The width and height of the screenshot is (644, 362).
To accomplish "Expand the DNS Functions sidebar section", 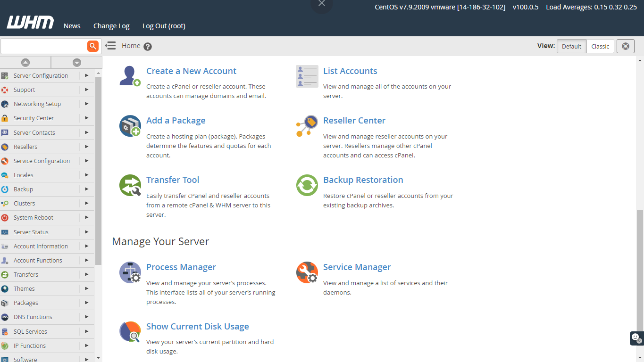I will pos(33,317).
